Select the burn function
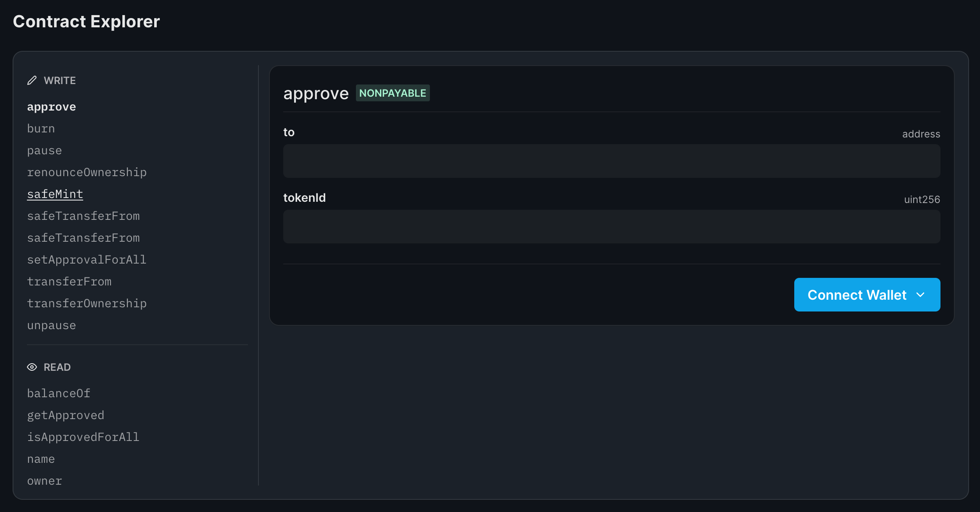 click(41, 128)
